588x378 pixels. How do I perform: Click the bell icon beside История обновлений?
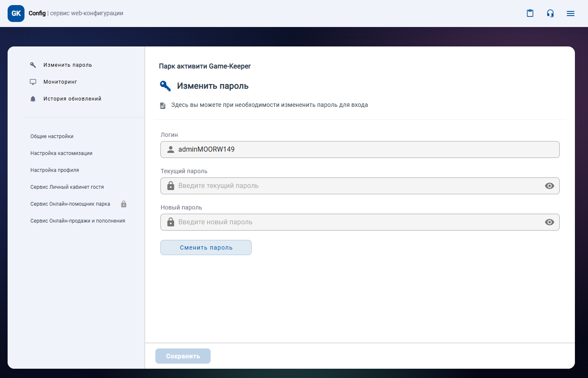(33, 99)
